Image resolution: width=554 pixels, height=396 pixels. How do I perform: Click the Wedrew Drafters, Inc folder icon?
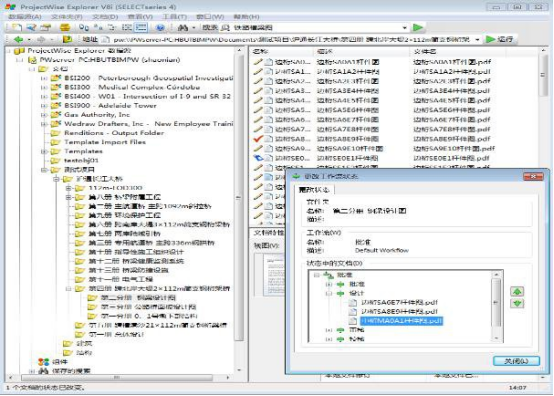pyautogui.click(x=56, y=124)
